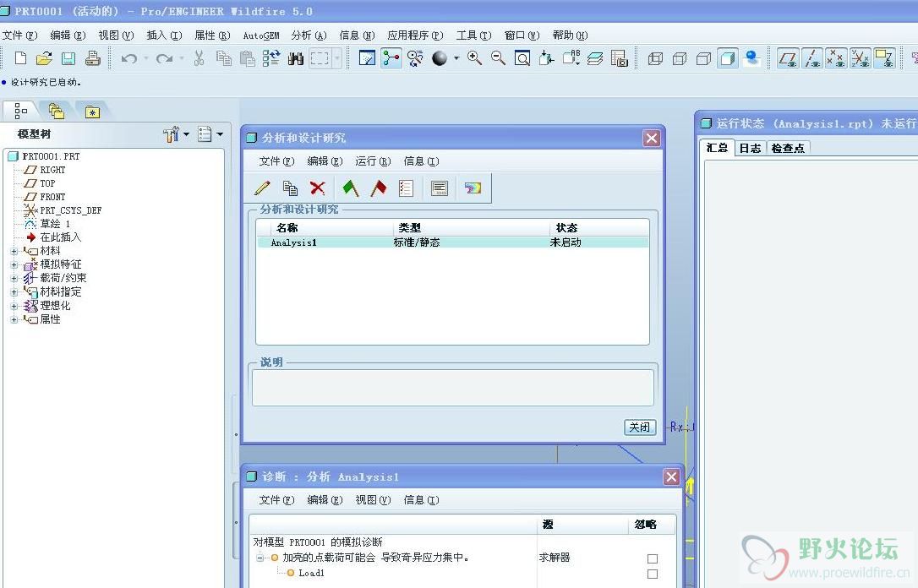Toggle annotation element display
The width and height of the screenshot is (918, 588).
coord(884,58)
